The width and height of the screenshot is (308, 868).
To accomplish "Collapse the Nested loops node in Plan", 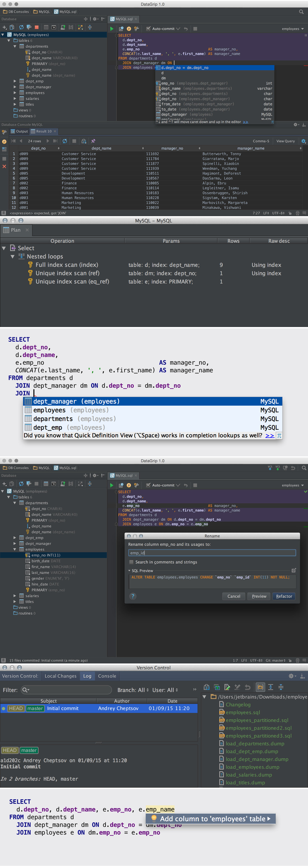I will tap(12, 257).
